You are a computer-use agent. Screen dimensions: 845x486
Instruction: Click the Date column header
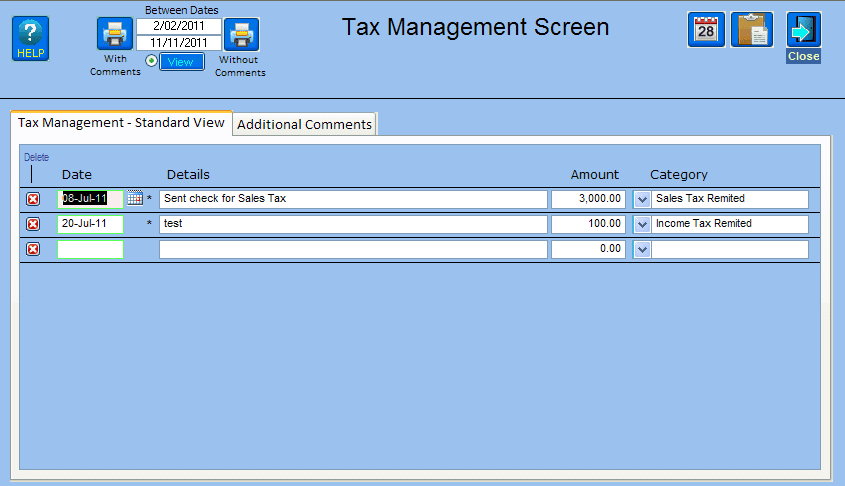tap(77, 175)
